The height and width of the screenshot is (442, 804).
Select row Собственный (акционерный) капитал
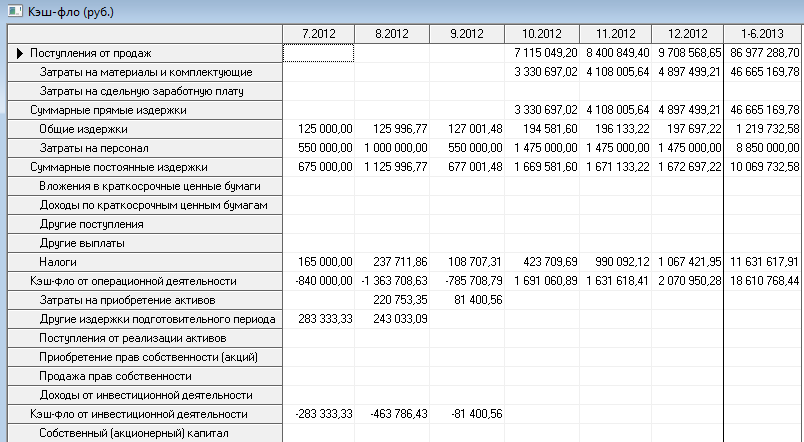tap(145, 433)
